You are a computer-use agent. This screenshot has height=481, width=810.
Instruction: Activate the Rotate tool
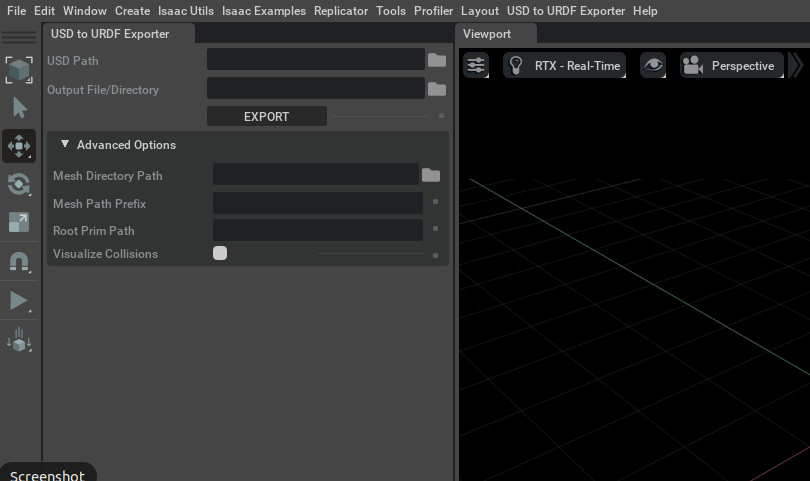click(x=19, y=184)
